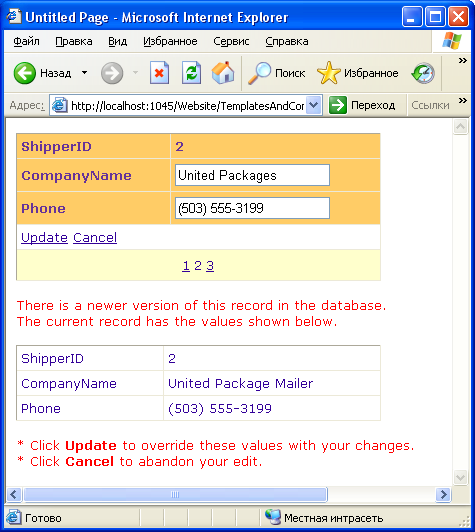Close the Internet Explorer window
Viewport: 475px width, 532px height.
point(458,17)
